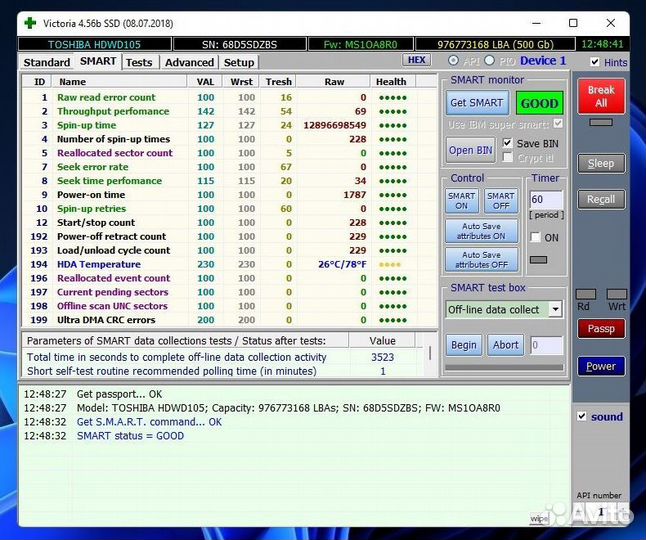Viewport: 646px width, 540px height.
Task: Toggle the Hints checkbox
Action: click(595, 62)
